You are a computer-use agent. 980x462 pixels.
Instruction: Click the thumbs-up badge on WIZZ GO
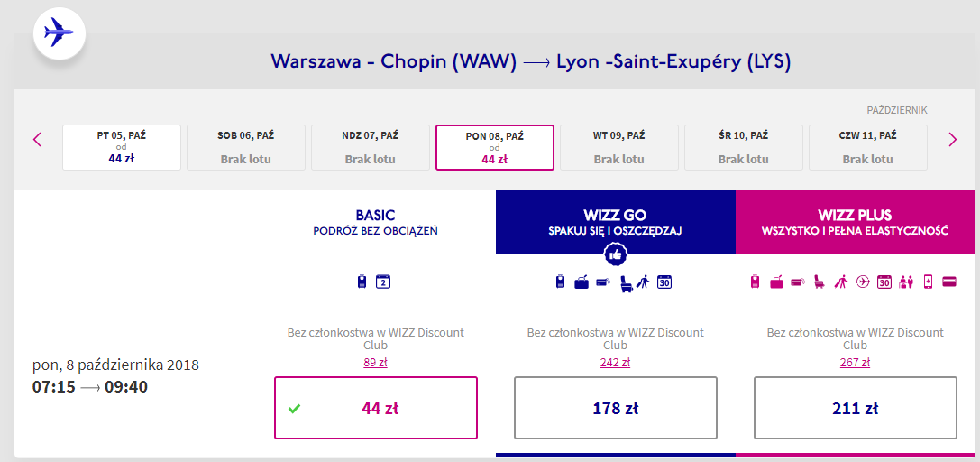[x=616, y=255]
